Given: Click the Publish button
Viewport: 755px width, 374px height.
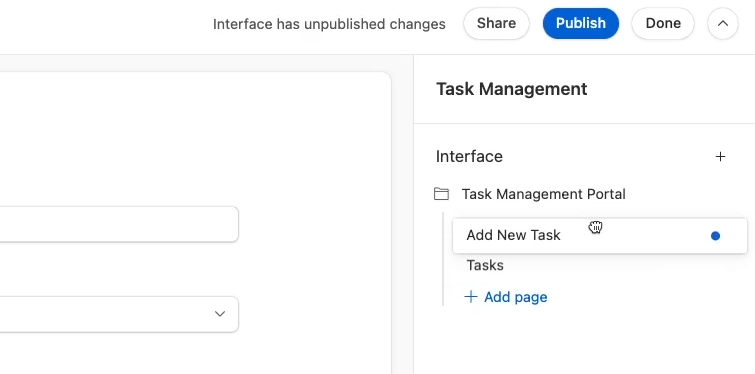Looking at the screenshot, I should point(580,23).
